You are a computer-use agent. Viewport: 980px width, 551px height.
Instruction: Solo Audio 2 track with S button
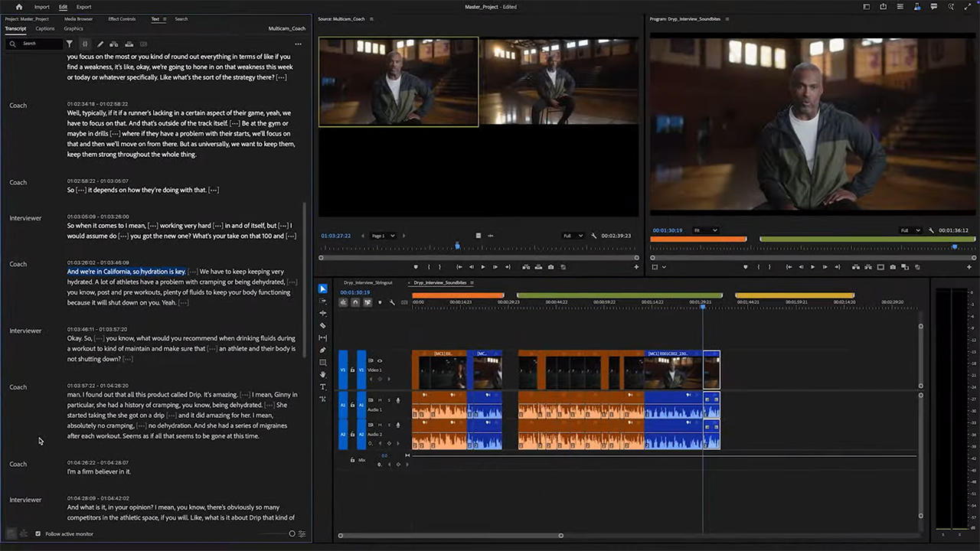tap(389, 425)
